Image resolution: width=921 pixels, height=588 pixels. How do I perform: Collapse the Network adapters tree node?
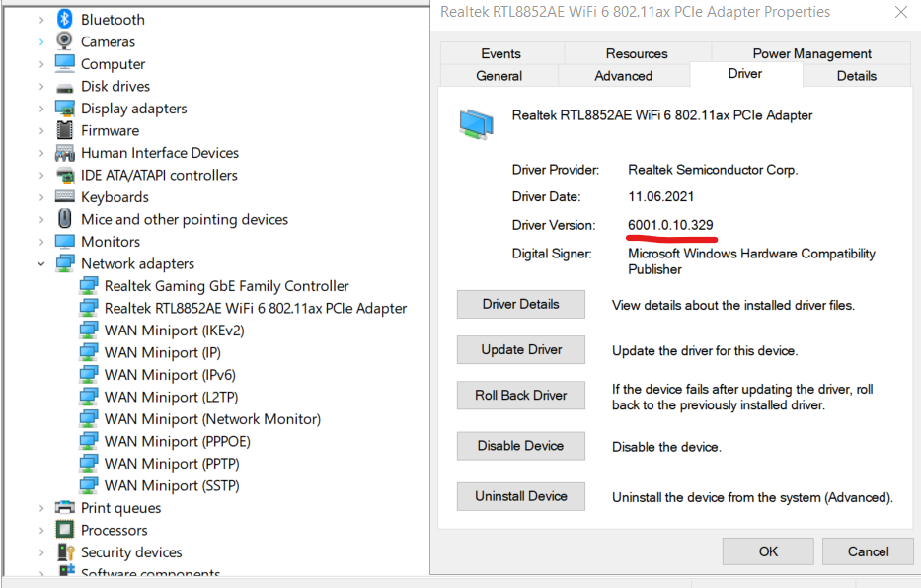41,264
